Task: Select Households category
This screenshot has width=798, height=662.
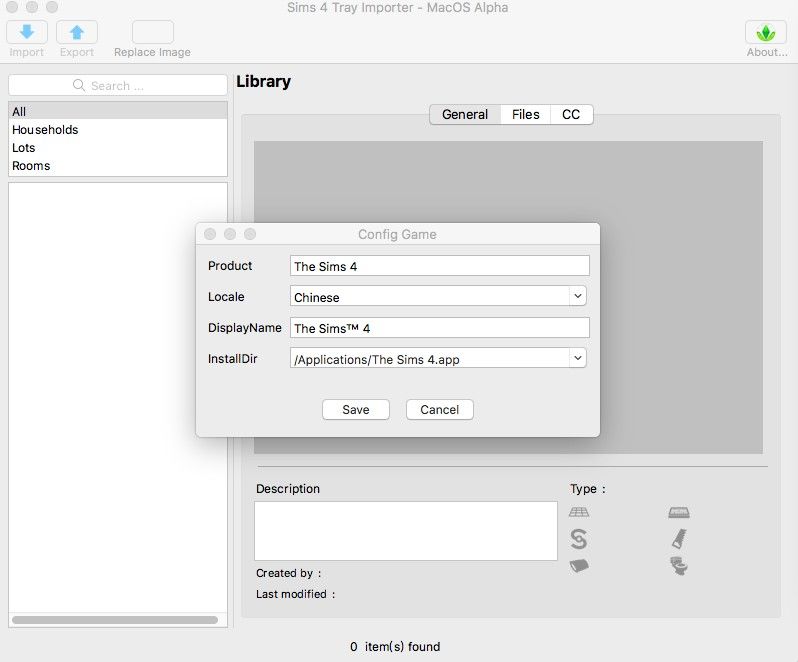Action: (x=118, y=129)
